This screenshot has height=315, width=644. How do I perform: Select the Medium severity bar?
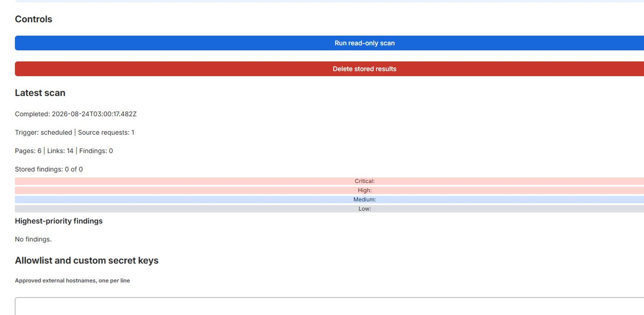329,199
